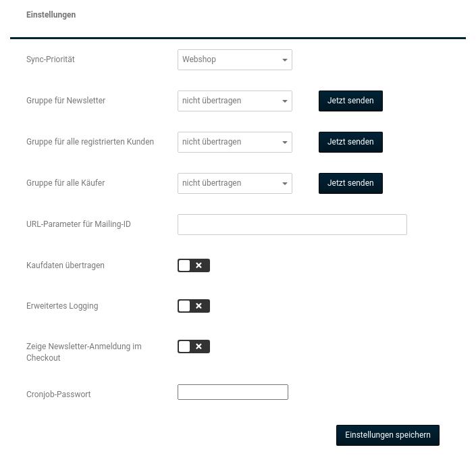Expand the Gruppe für Newsletter dropdown
476x462 pixels.
click(x=234, y=101)
